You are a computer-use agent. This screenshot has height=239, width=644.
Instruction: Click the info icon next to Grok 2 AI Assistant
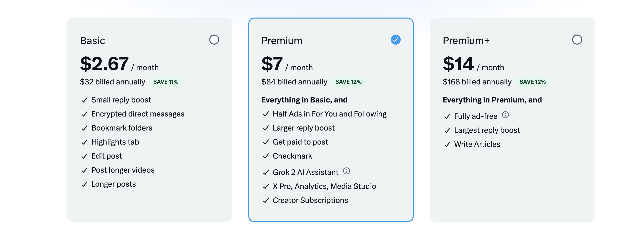(347, 171)
